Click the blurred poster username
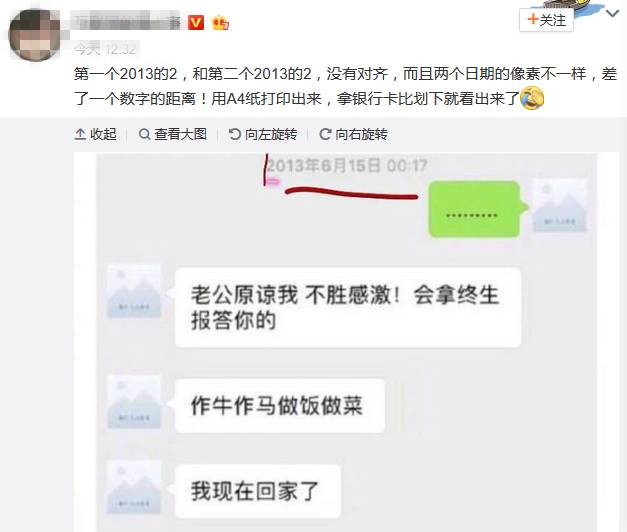 [127, 20]
